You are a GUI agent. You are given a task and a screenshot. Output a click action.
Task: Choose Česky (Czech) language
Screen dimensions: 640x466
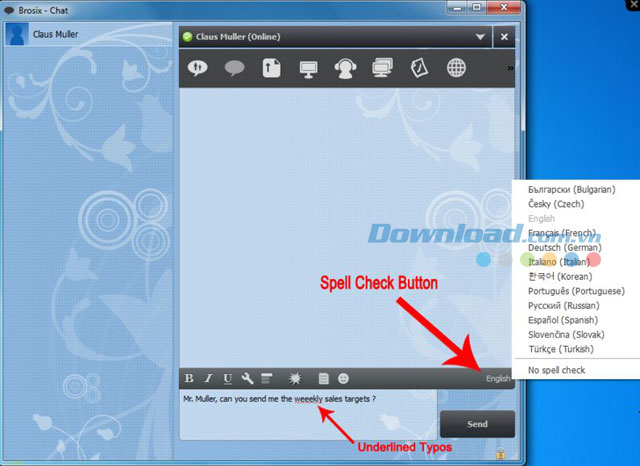coord(556,204)
